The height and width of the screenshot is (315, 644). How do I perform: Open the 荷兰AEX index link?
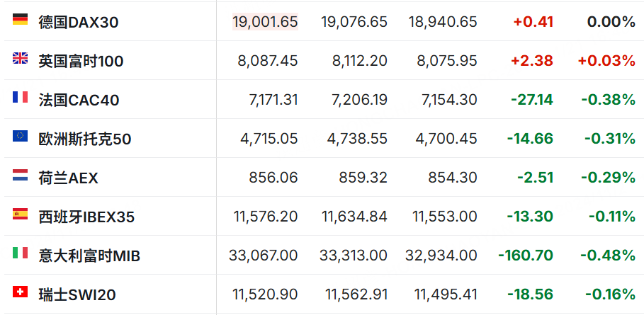[x=69, y=178]
